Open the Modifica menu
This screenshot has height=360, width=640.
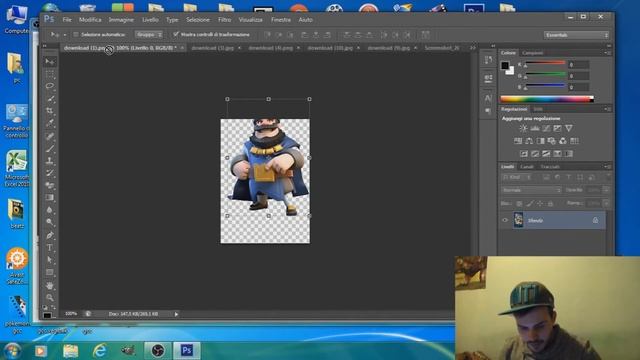[x=90, y=20]
